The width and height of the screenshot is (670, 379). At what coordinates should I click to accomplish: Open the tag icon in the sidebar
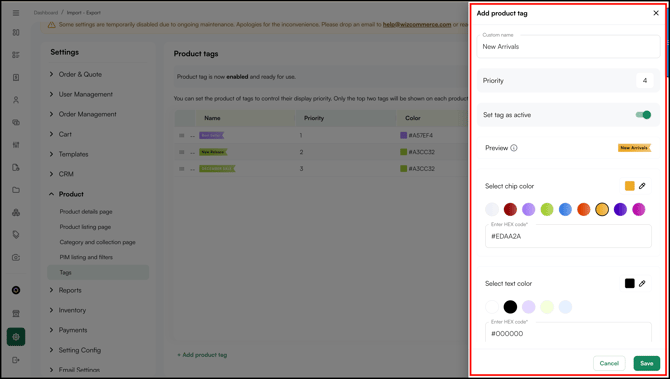click(x=16, y=235)
